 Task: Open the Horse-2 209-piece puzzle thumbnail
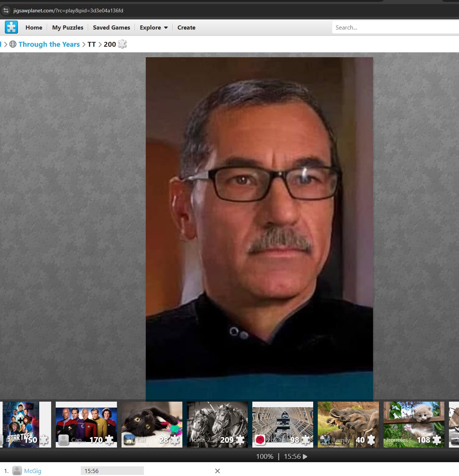coord(217,424)
